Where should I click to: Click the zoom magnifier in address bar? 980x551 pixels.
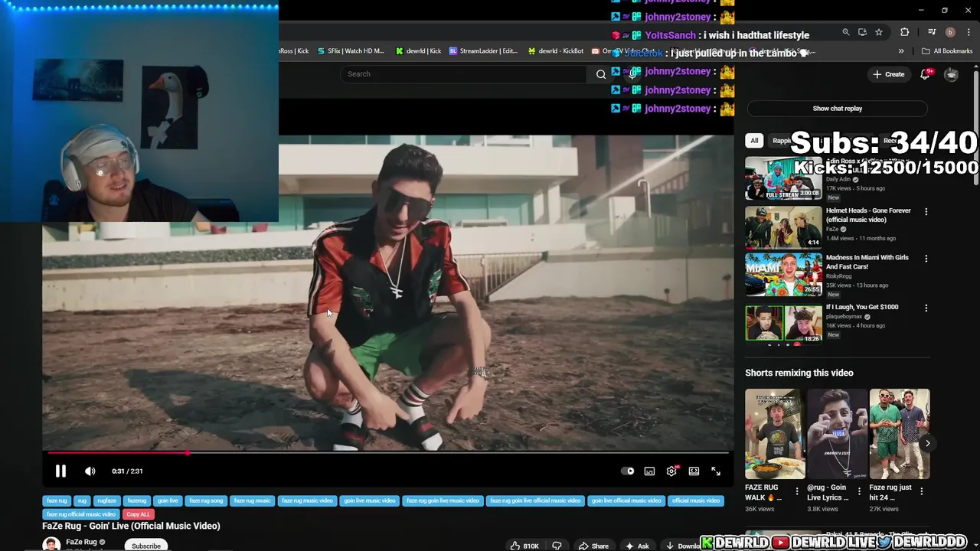click(845, 32)
